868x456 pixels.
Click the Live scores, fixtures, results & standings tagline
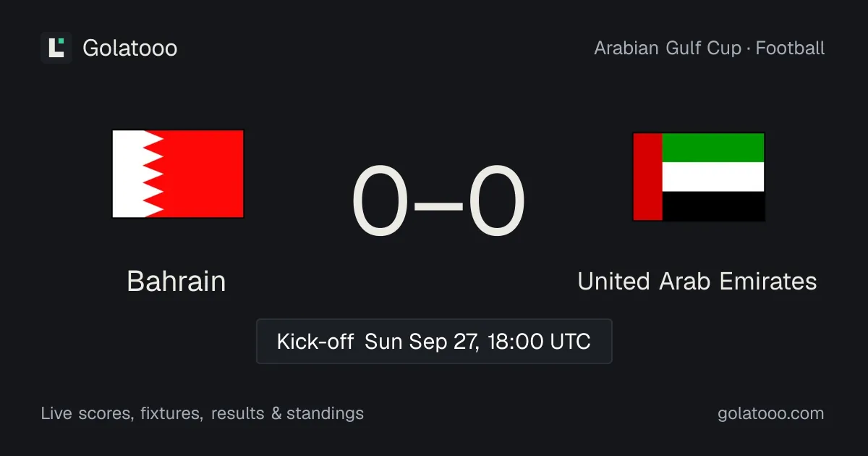[203, 413]
